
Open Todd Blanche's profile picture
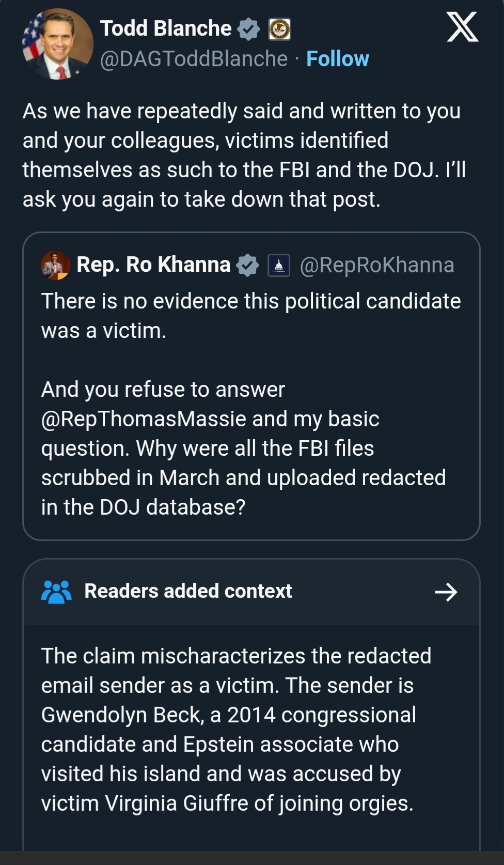coord(57,44)
